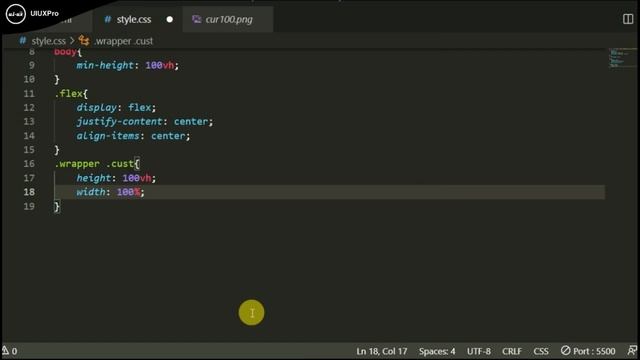Image resolution: width=640 pixels, height=360 pixels.
Task: Click the .wrapper .cust breadcrumb symbol
Action: pyautogui.click(x=124, y=41)
